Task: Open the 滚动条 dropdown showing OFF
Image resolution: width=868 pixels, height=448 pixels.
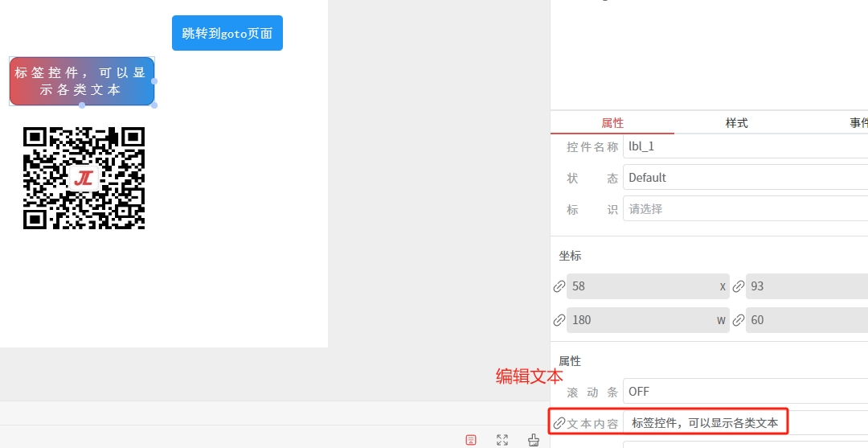Action: pyautogui.click(x=745, y=392)
